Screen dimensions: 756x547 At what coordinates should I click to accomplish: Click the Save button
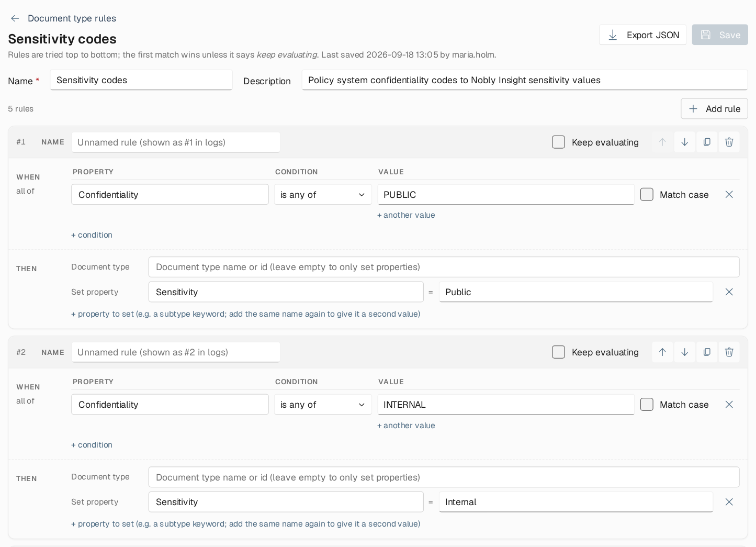coord(720,35)
